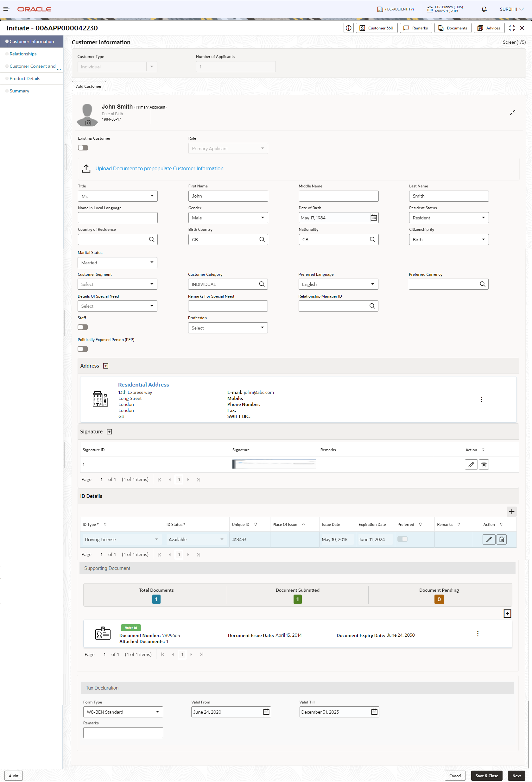Image resolution: width=532 pixels, height=782 pixels.
Task: Collapse John Smith applicant panel
Action: coord(512,112)
